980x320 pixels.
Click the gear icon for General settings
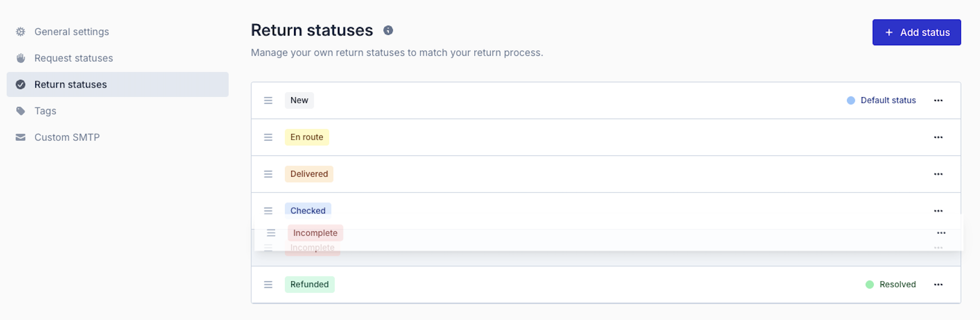click(20, 32)
